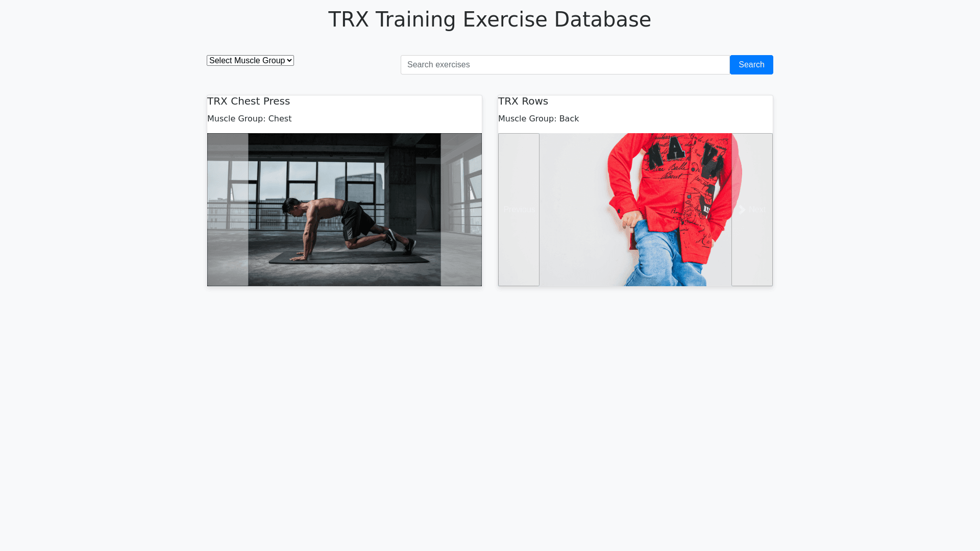Viewport: 980px width, 551px height.
Task: Click the 'Muscle Group: Chest' label
Action: click(249, 118)
